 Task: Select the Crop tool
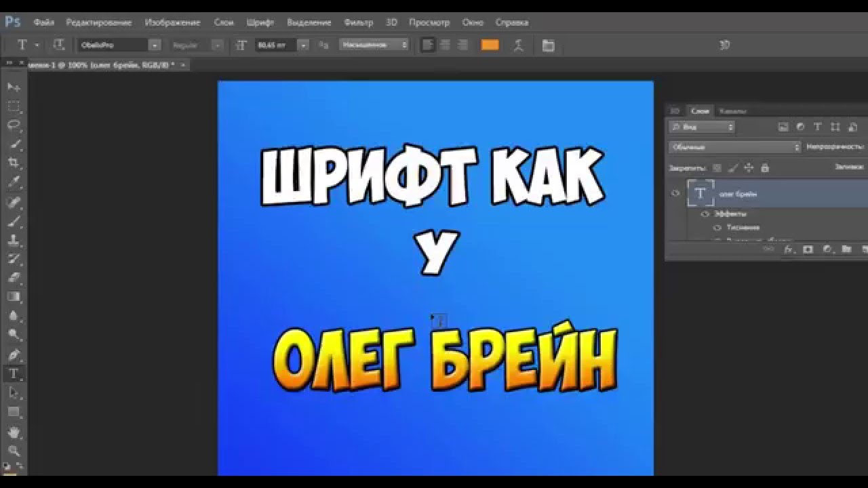point(14,163)
